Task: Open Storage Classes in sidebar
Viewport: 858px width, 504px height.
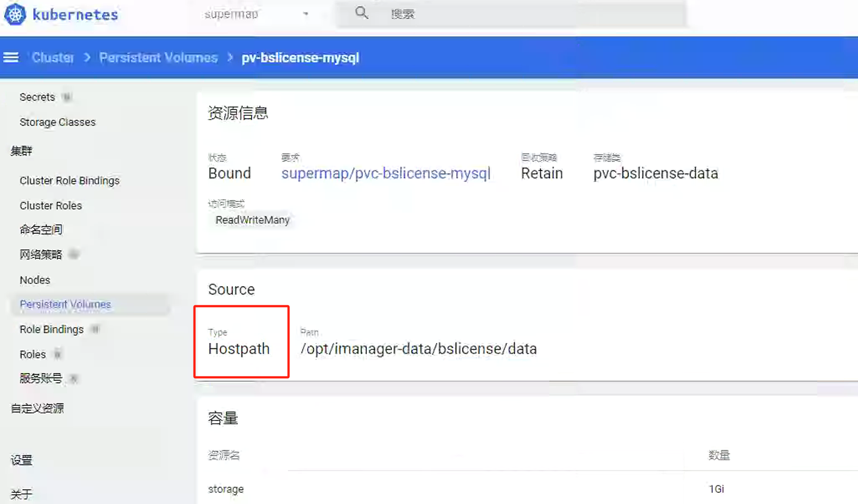Action: [57, 122]
